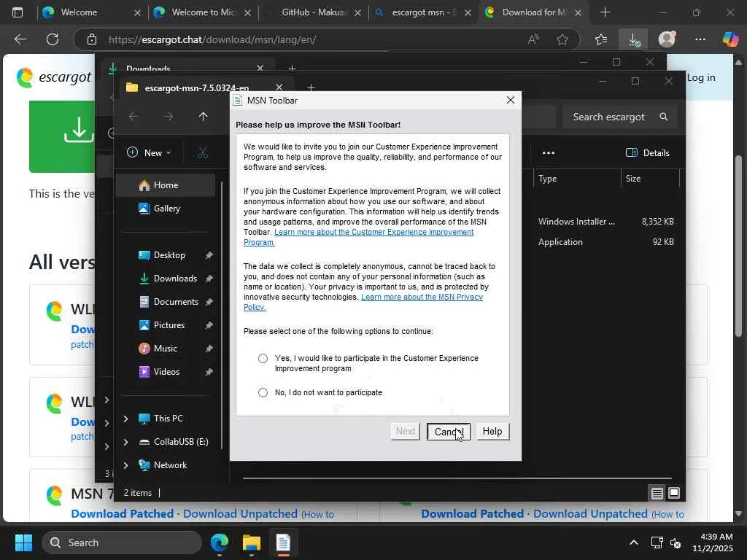The width and height of the screenshot is (747, 560).
Task: Click the pin icon beside Videos
Action: 209,372
